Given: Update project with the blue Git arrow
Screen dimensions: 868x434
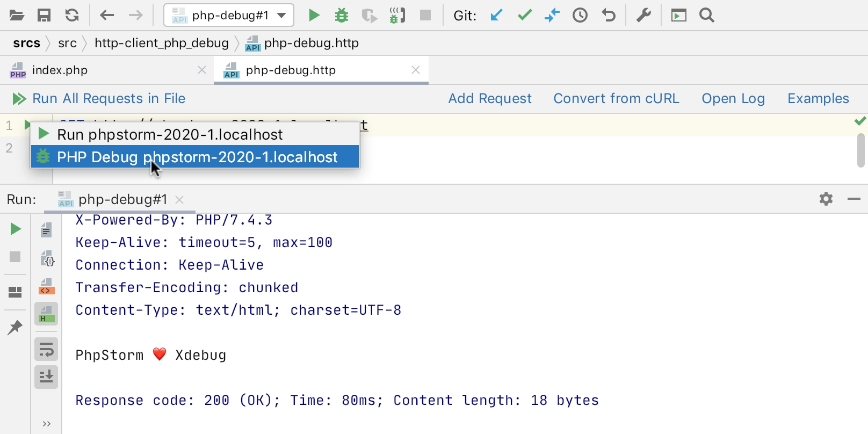Looking at the screenshot, I should tap(497, 16).
